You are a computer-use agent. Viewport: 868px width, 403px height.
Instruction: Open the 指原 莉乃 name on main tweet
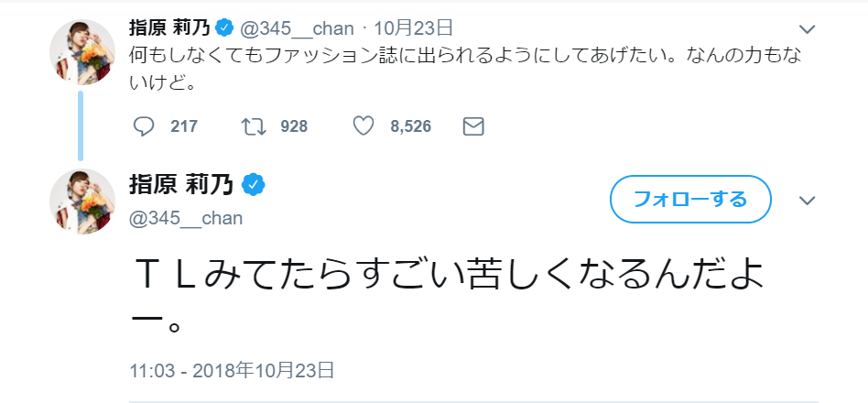click(181, 186)
